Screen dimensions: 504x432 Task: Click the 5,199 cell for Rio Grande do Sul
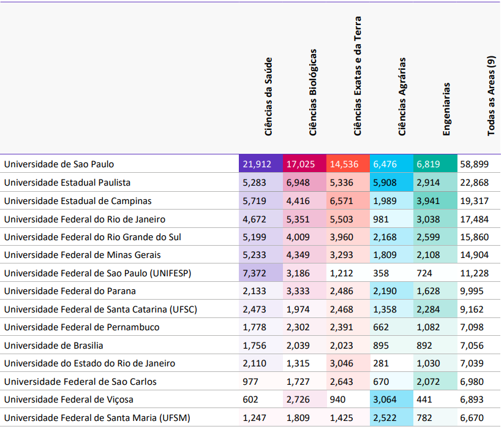click(x=261, y=237)
